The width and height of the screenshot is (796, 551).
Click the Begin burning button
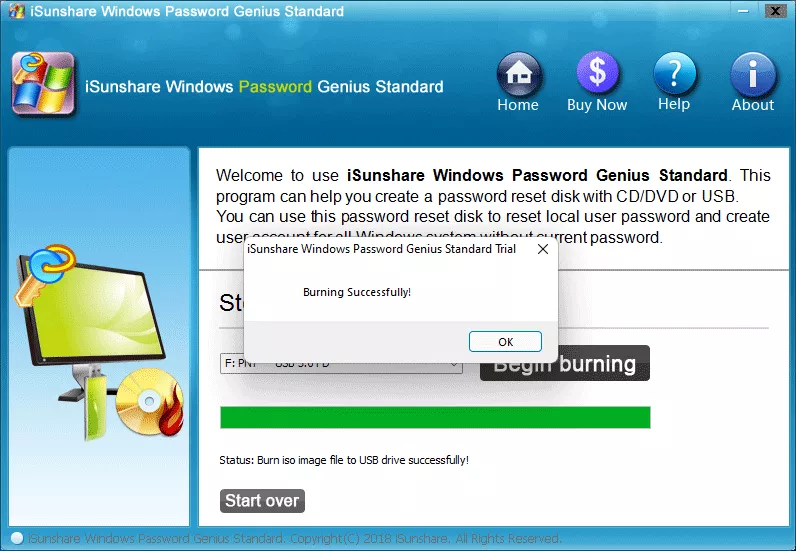[x=565, y=364]
